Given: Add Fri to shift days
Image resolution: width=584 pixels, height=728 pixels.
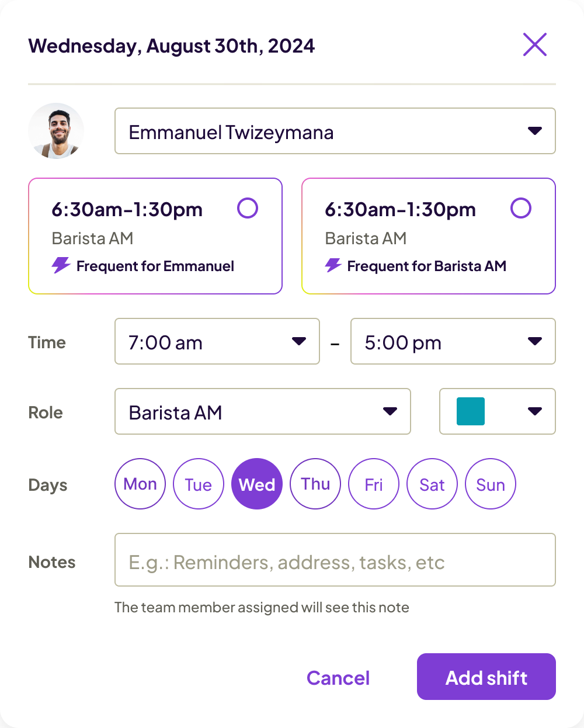Looking at the screenshot, I should pos(374,484).
